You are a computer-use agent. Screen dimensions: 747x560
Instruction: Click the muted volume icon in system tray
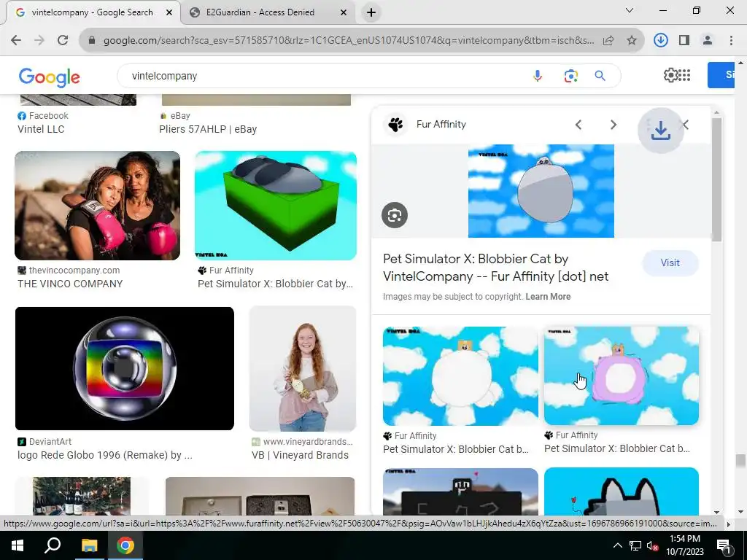pos(653,545)
